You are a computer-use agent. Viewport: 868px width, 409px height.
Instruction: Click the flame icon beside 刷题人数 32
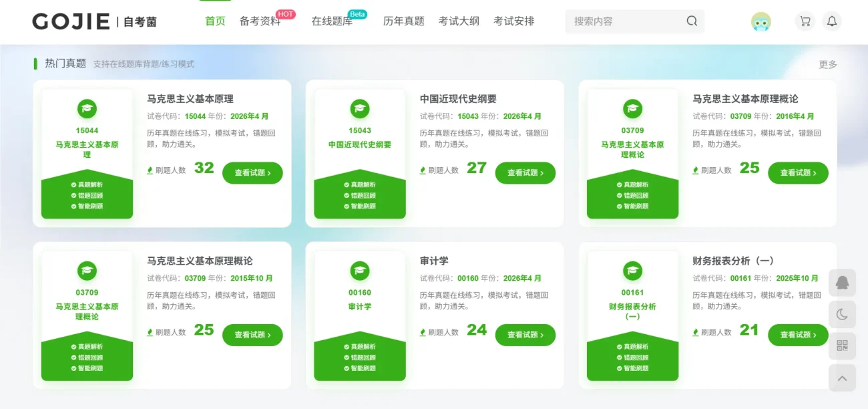[x=150, y=170]
